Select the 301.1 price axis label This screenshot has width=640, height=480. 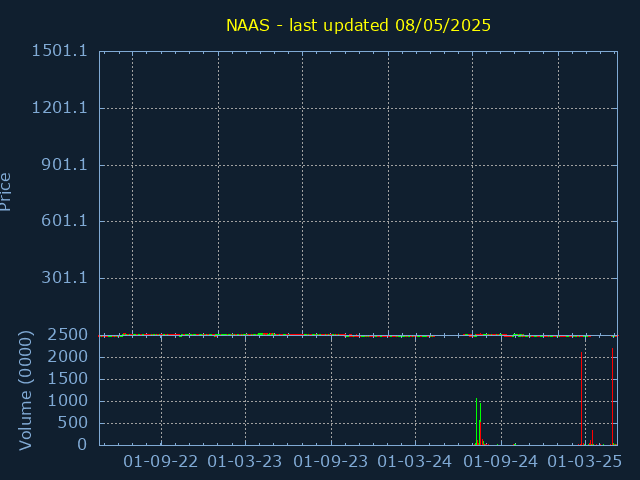point(64,278)
